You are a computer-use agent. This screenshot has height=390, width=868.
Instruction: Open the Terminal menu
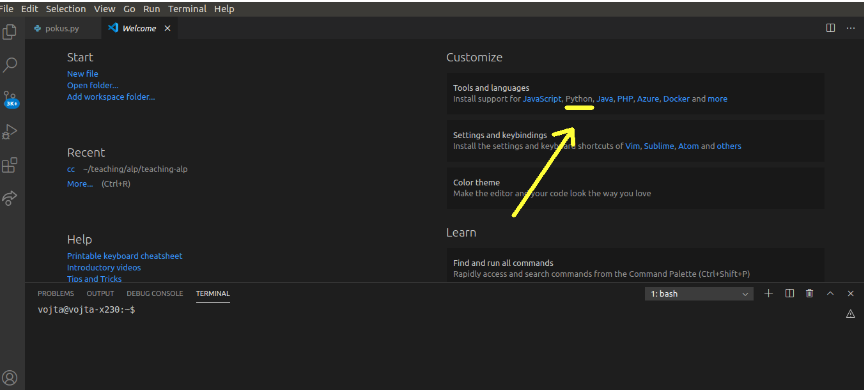[x=187, y=9]
